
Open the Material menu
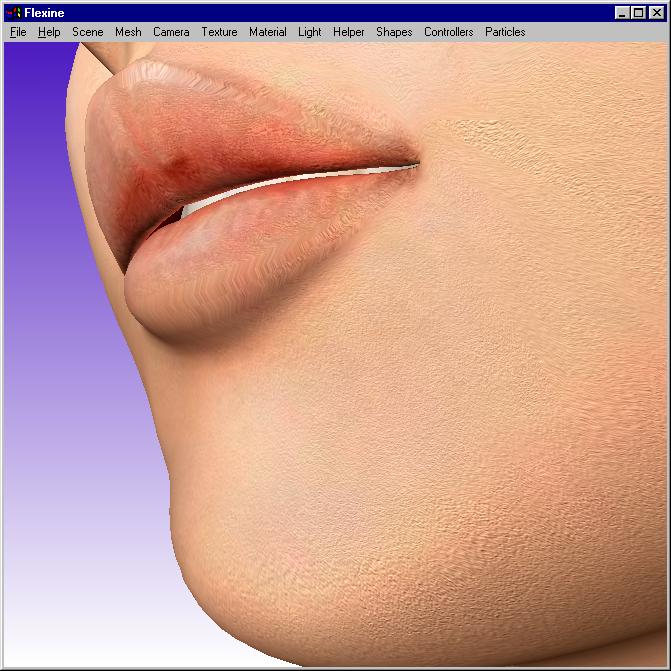click(x=268, y=32)
